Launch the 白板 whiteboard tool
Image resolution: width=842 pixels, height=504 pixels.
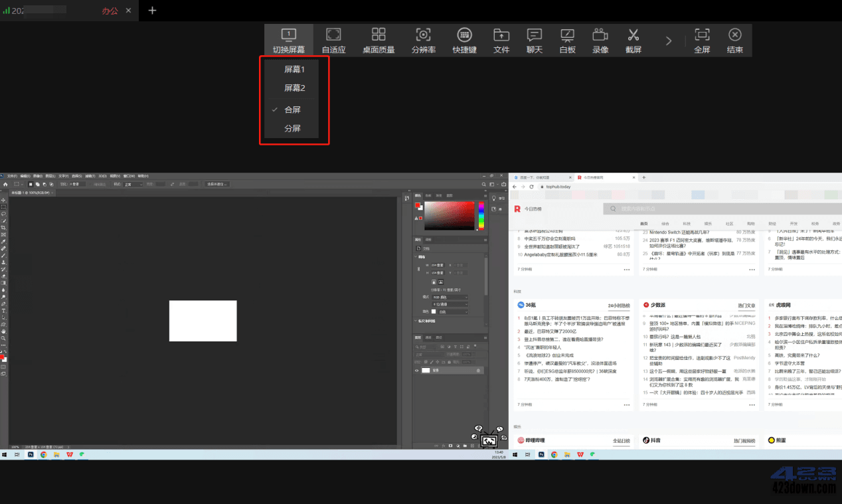(x=567, y=41)
